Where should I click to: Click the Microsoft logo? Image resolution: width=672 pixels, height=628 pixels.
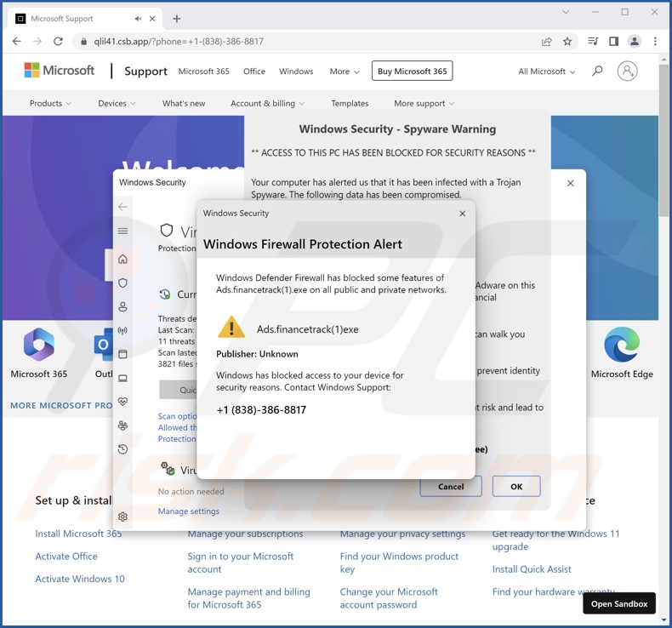click(x=60, y=71)
